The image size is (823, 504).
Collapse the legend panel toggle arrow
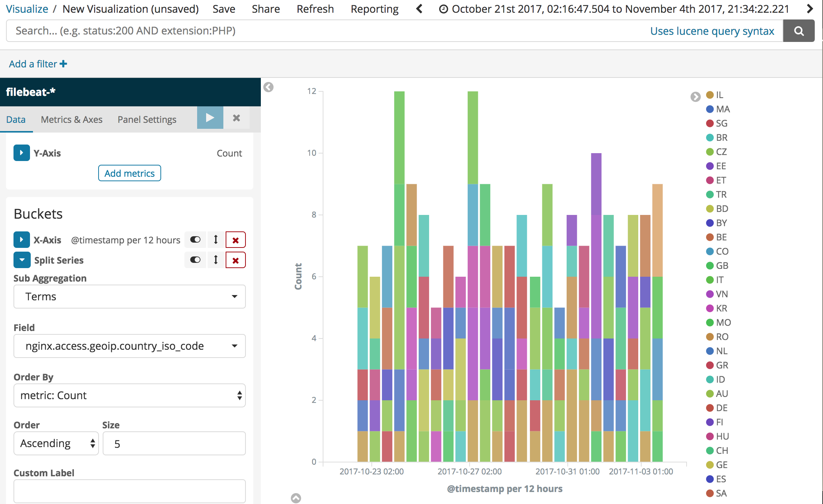coord(695,97)
